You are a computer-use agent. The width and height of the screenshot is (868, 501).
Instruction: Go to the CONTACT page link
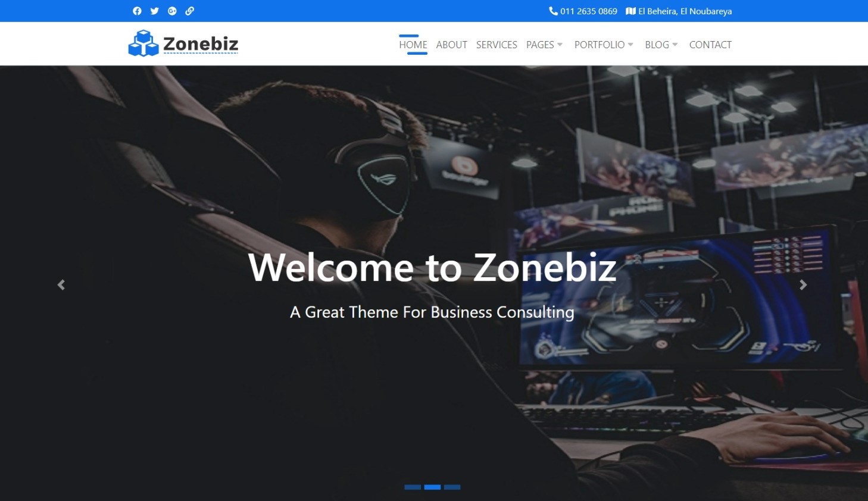tap(710, 45)
